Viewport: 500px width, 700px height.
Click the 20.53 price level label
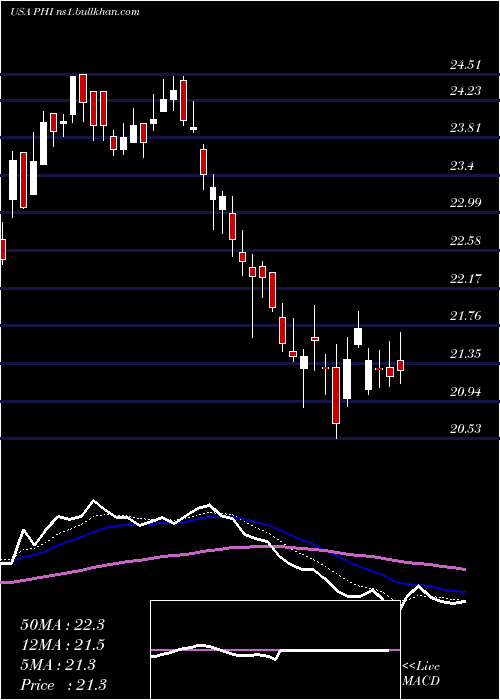coord(465,429)
